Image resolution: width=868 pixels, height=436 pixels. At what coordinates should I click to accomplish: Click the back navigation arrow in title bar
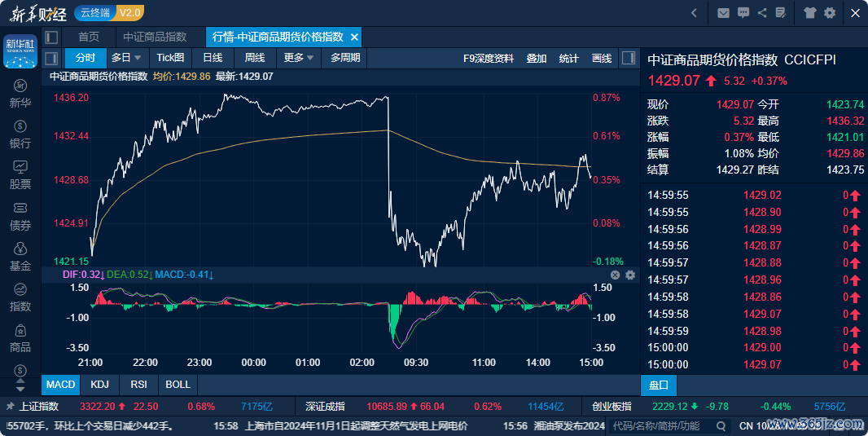click(x=695, y=13)
